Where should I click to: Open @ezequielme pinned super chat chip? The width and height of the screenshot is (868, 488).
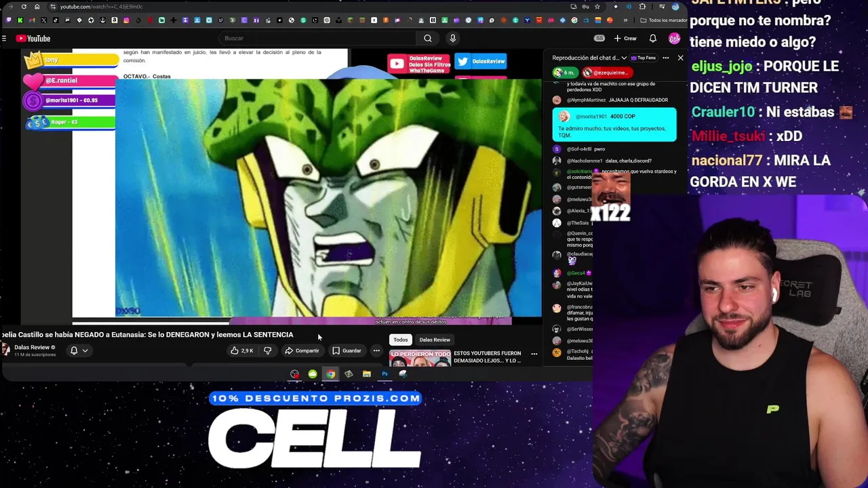coord(608,73)
